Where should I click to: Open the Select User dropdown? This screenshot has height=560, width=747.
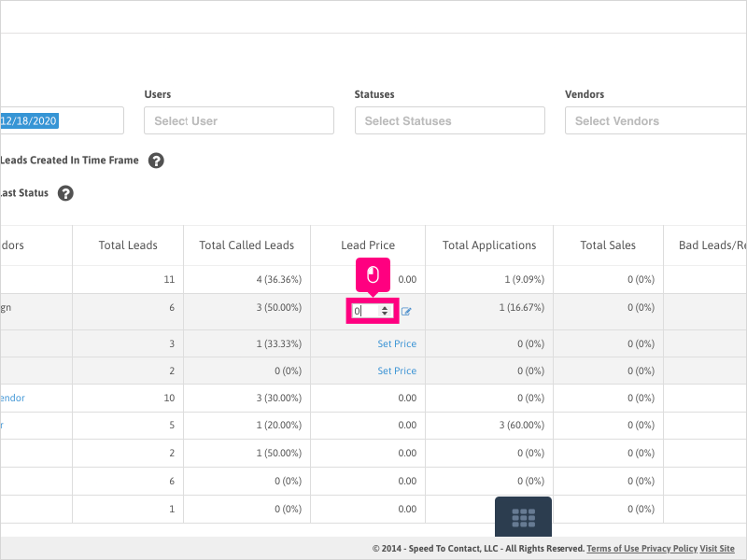click(239, 120)
